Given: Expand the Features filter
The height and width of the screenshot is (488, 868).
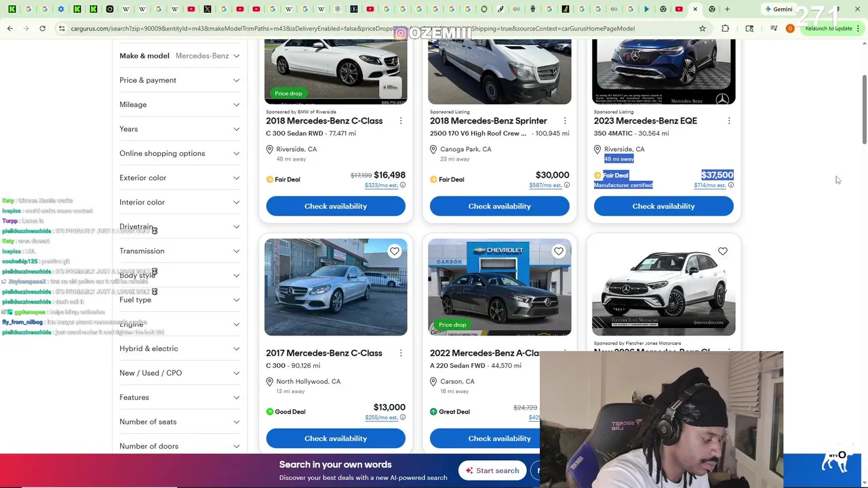Looking at the screenshot, I should [x=180, y=397].
